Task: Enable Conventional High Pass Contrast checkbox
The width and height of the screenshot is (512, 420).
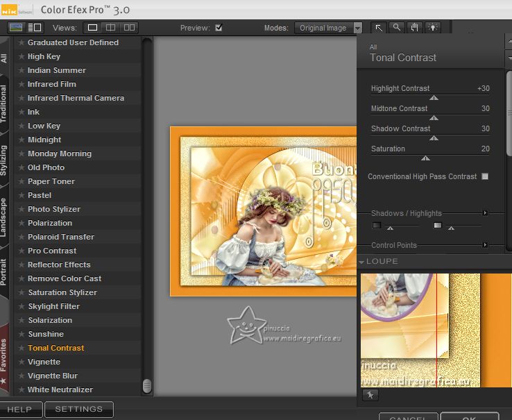Action: (x=485, y=176)
